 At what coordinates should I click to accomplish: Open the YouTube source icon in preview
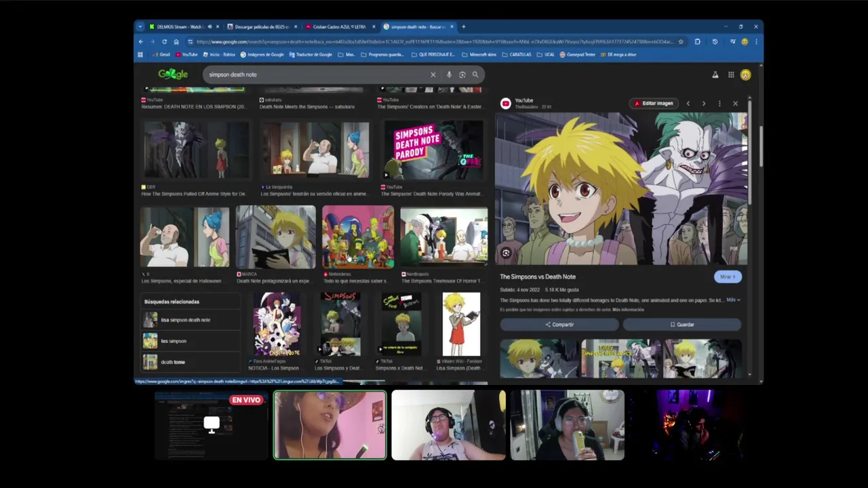point(505,103)
